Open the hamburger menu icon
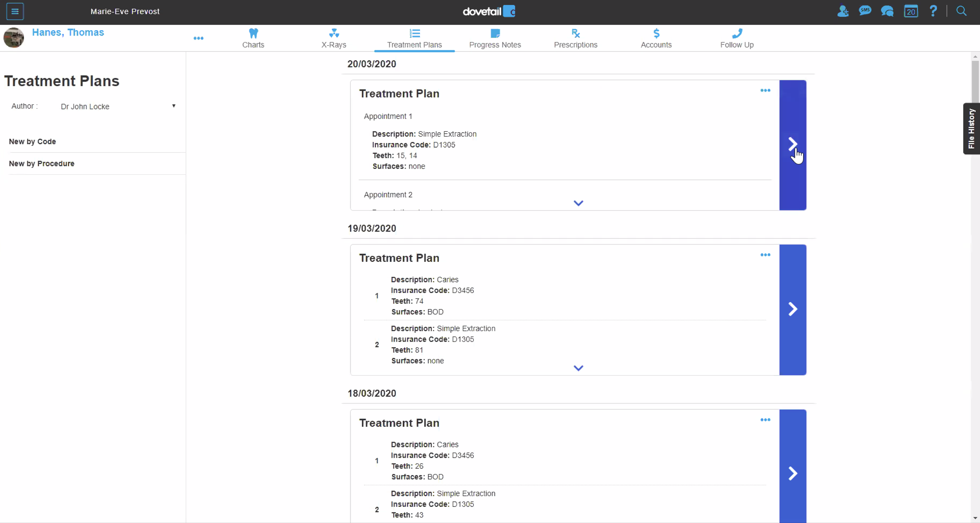 click(15, 11)
